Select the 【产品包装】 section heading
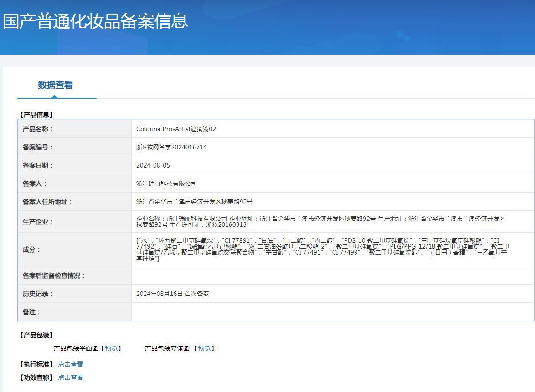The width and height of the screenshot is (535, 392). pos(36,335)
